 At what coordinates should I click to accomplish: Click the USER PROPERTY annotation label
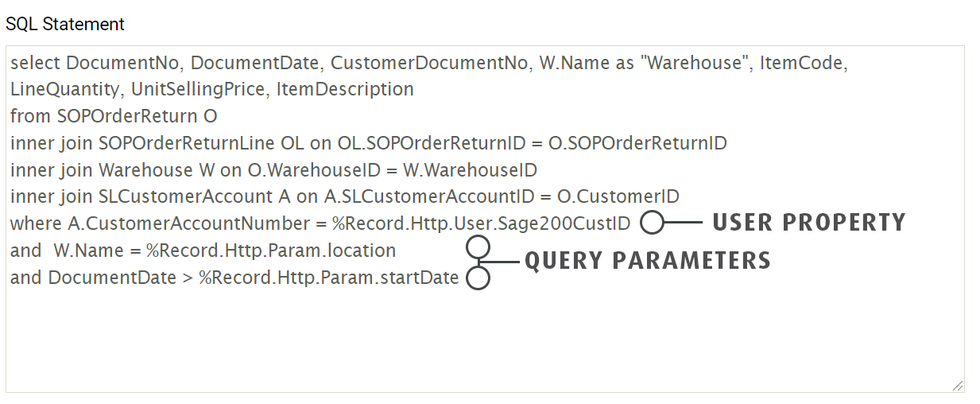(808, 223)
